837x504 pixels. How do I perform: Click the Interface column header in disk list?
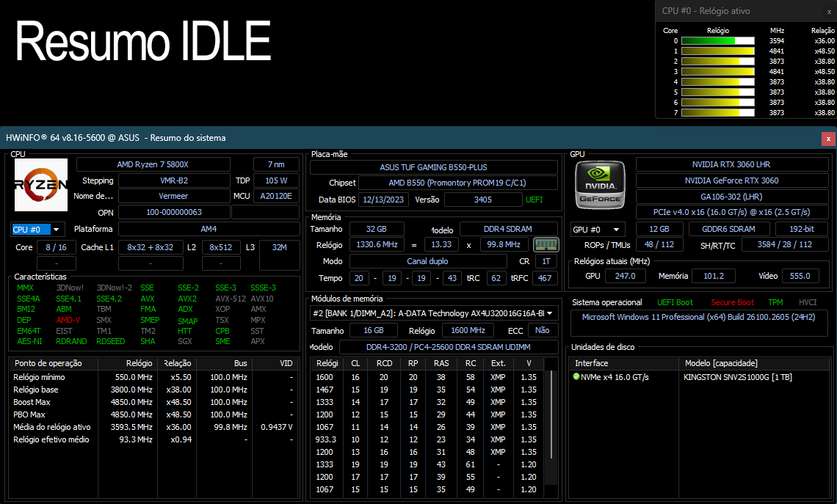coord(625,363)
